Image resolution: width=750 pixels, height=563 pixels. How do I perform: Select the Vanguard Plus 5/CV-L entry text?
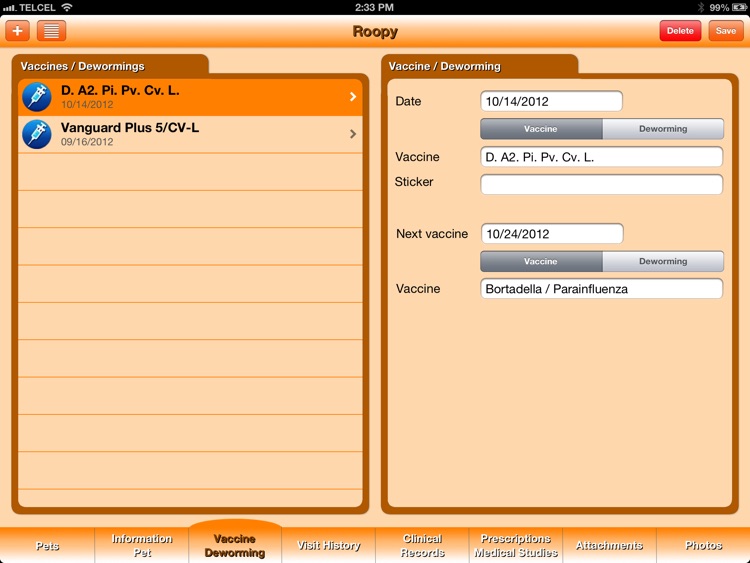click(130, 128)
